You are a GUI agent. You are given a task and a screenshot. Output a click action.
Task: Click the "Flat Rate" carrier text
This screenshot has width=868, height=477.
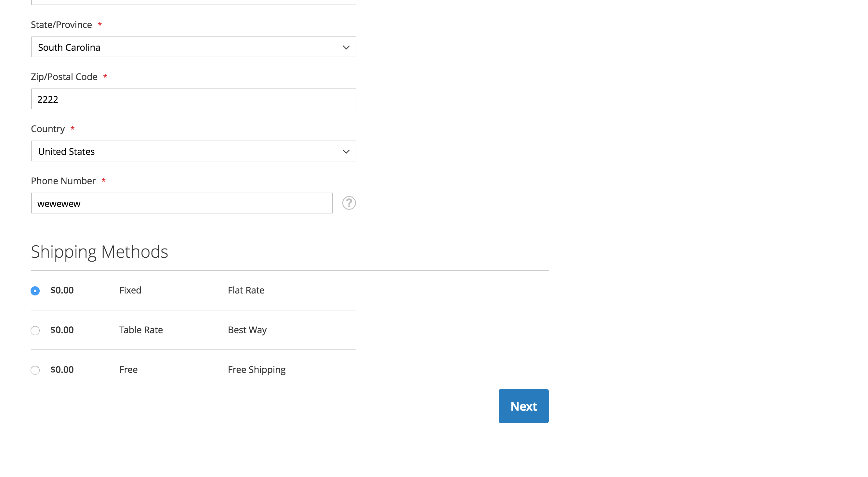(246, 290)
